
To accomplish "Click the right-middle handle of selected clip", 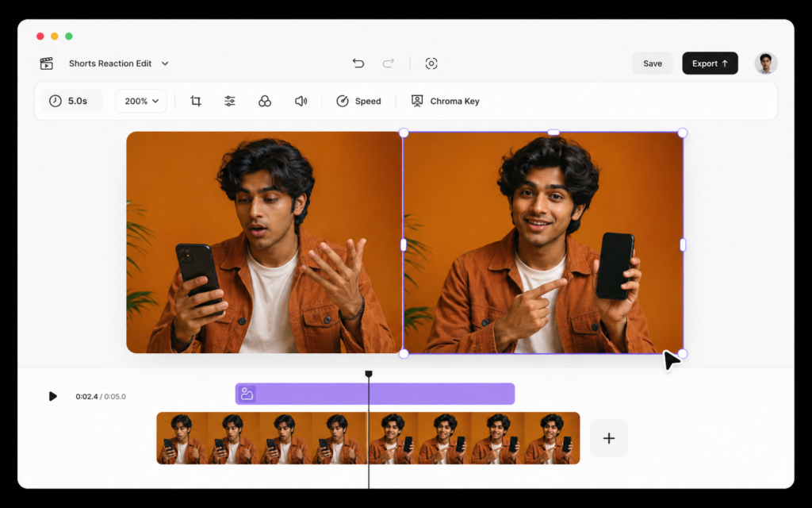I will click(683, 244).
